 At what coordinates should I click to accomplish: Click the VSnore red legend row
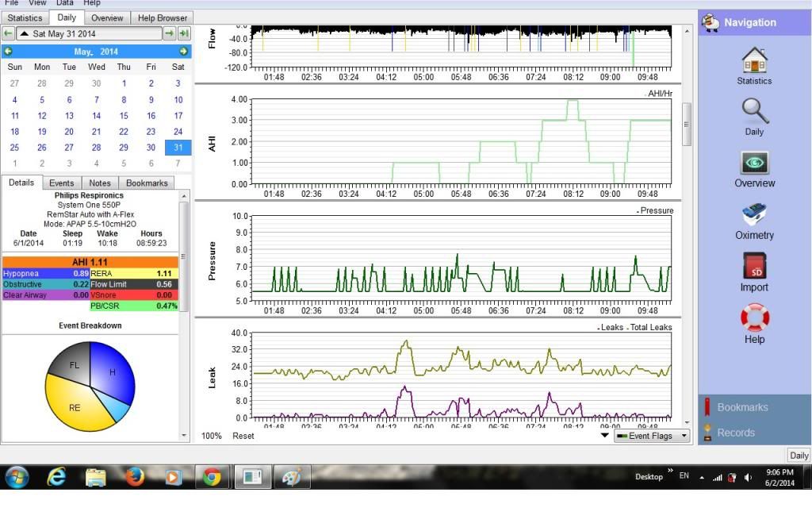tap(134, 295)
